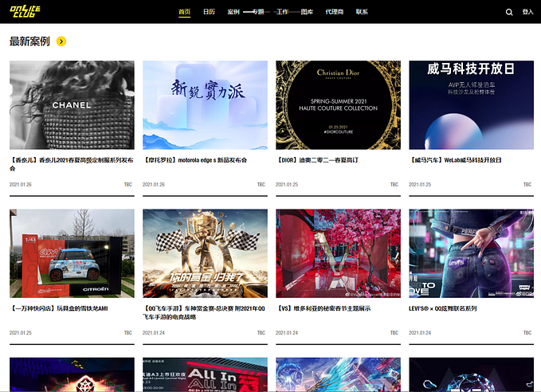Click the 最新案例 heading
Image resolution: width=541 pixels, height=392 pixels.
pos(29,41)
